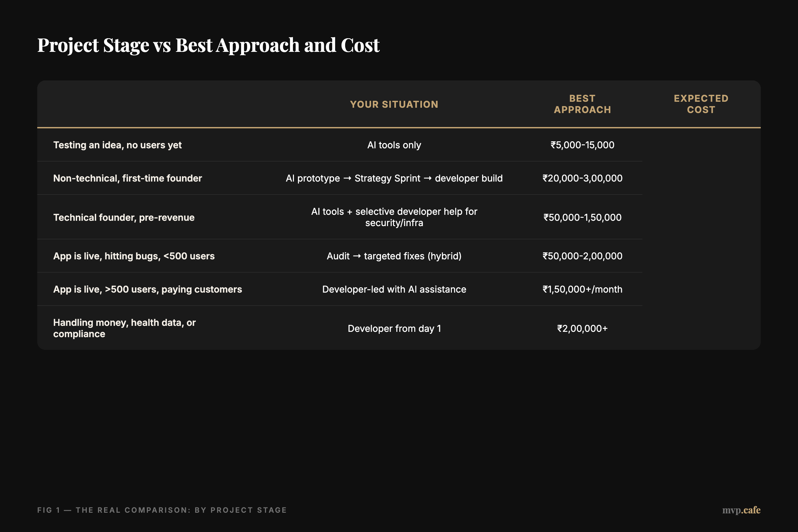Select 'Audit → targeted fixes (hybrid)' approach
This screenshot has width=798, height=532.
(x=394, y=256)
